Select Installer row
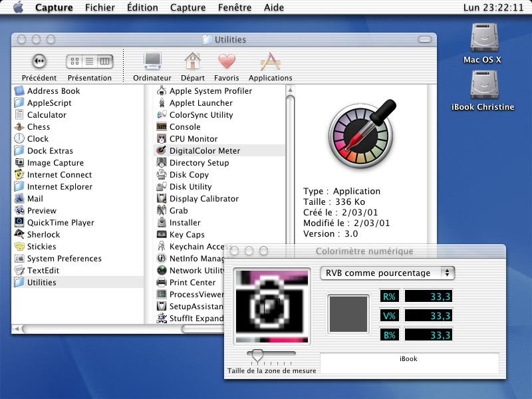 point(220,222)
